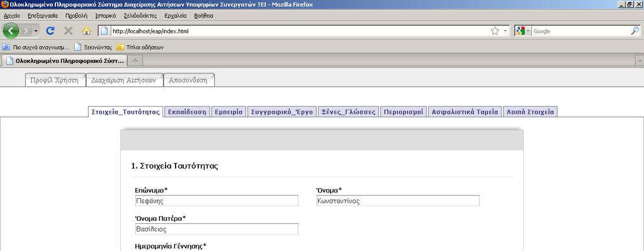The height and width of the screenshot is (251, 644).
Task: Minimize the Firefox window
Action: click(x=621, y=4)
